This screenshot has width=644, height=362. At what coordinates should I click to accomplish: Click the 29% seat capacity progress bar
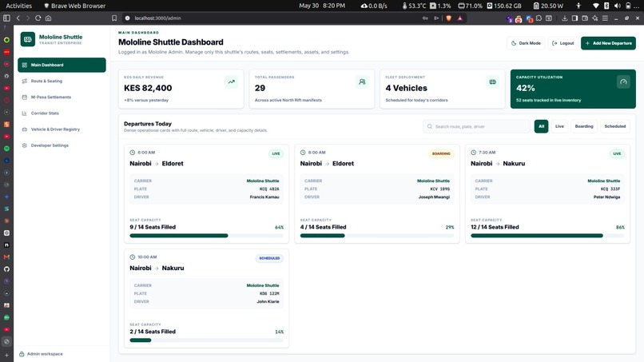377,236
